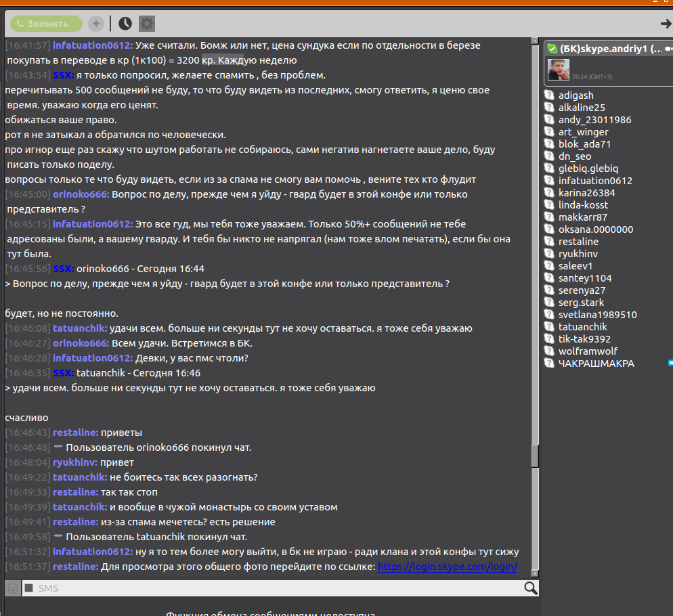
Task: Click the (БК)skype.andriy1 header name
Action: (x=611, y=49)
